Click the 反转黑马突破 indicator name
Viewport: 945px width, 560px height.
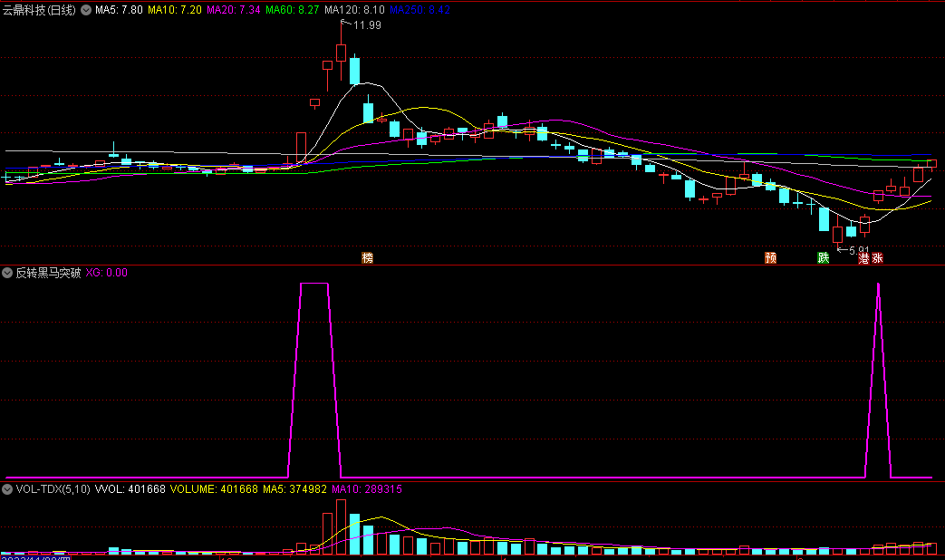click(x=48, y=273)
